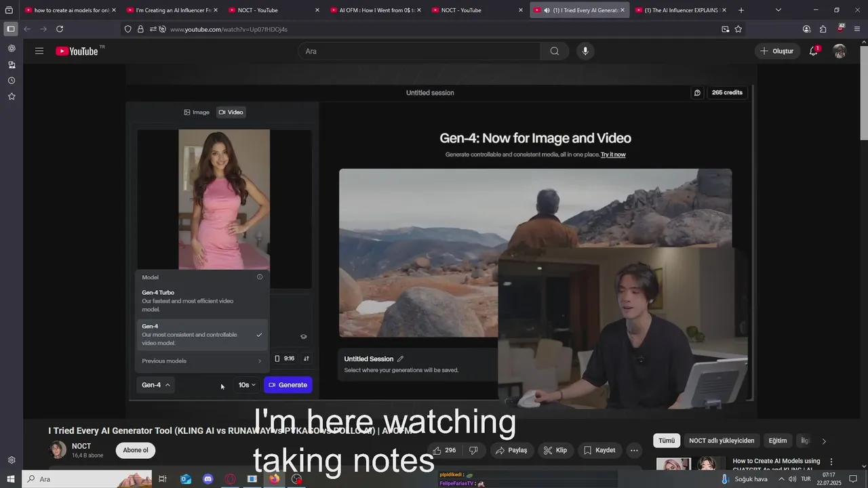Reload the page in the browser
Image resolution: width=868 pixels, height=488 pixels.
tap(60, 29)
